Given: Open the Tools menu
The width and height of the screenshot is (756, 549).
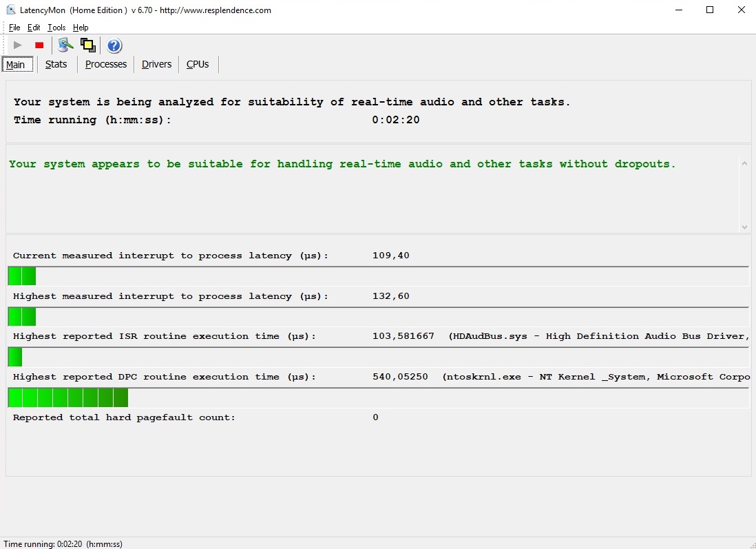Looking at the screenshot, I should click(56, 28).
